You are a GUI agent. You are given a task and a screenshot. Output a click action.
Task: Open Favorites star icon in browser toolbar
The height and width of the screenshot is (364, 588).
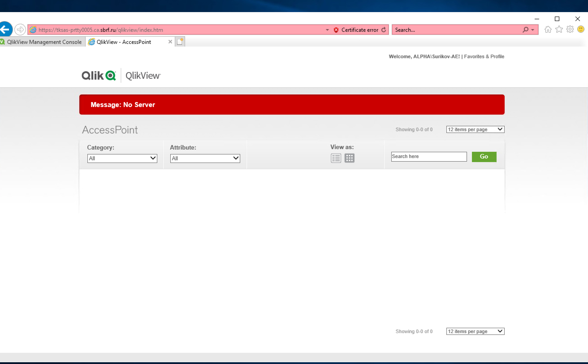click(559, 29)
